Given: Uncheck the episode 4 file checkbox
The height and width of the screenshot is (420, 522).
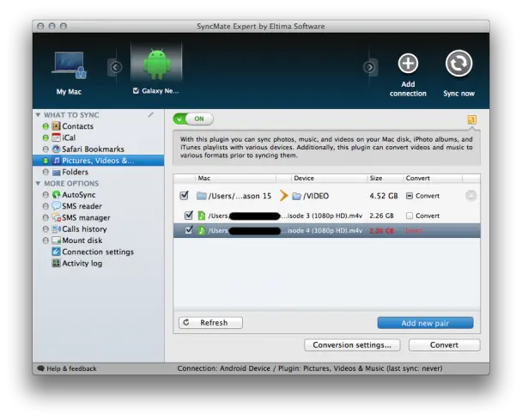Looking at the screenshot, I should click(188, 230).
